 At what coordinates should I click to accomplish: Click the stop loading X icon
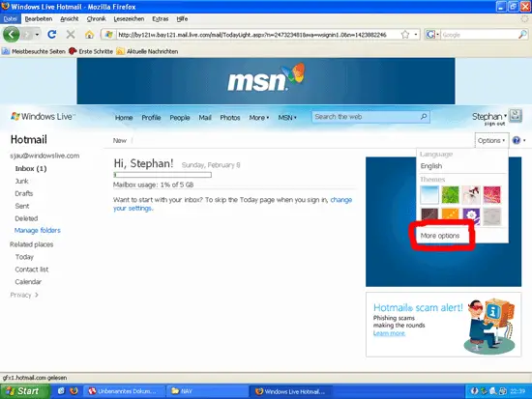71,34
